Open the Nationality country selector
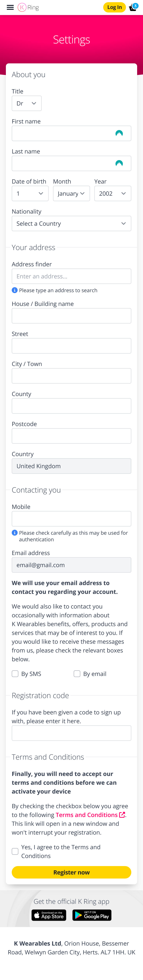Viewport: 143px width, 980px height. click(71, 224)
